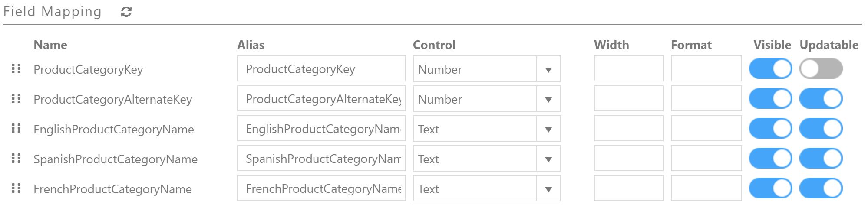Click the SpanishProductCategoryName alias input
This screenshot has height=208, width=868.
coord(321,158)
